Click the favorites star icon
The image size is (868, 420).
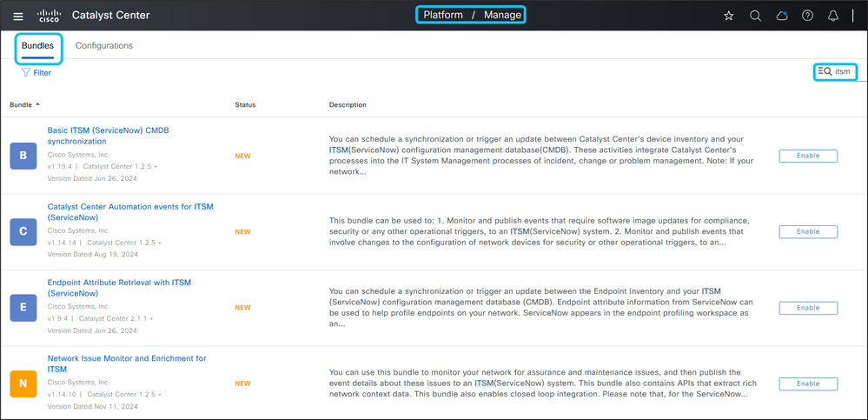tap(729, 16)
